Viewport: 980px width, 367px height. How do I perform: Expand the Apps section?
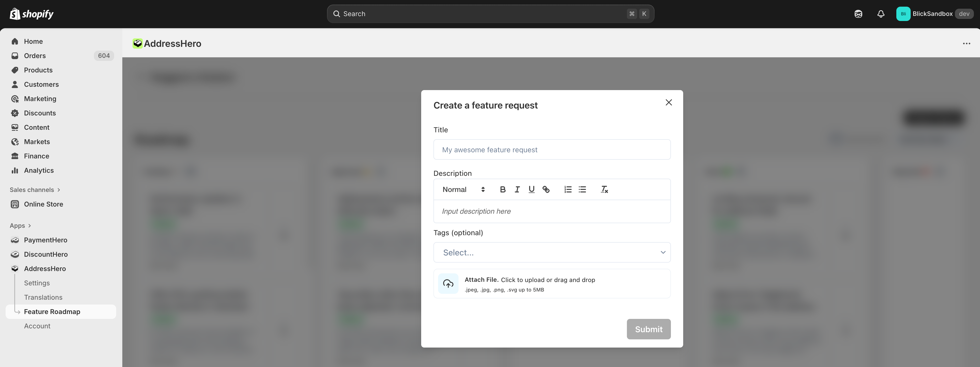(20, 225)
